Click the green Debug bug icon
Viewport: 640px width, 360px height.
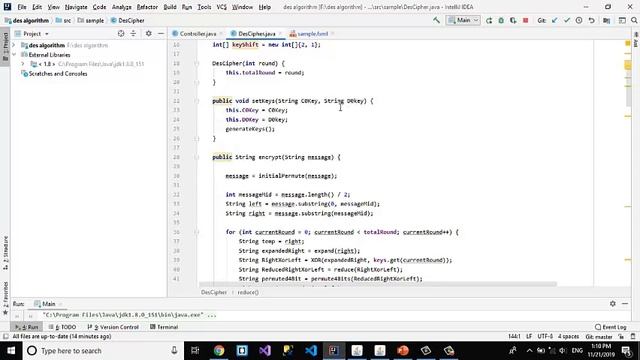click(501, 20)
